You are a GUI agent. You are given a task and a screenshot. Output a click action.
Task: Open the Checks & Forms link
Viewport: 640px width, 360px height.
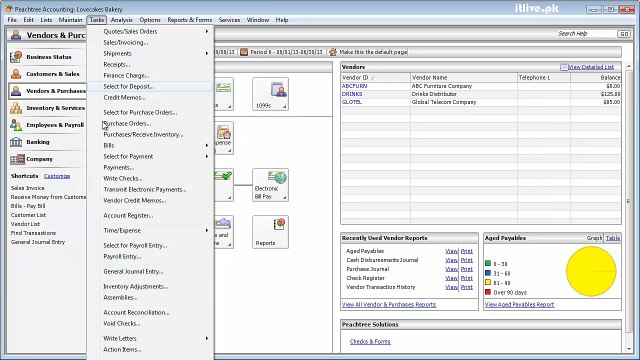[x=370, y=342]
